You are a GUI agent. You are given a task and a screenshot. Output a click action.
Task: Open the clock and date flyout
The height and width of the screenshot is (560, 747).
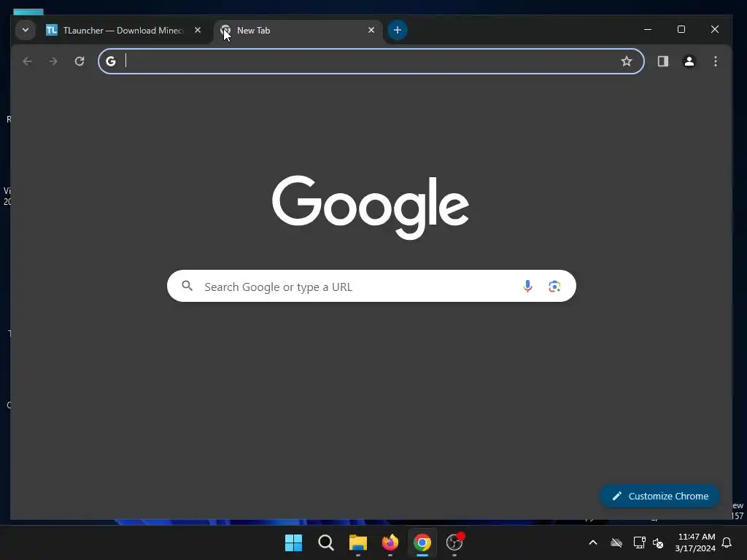coord(695,542)
